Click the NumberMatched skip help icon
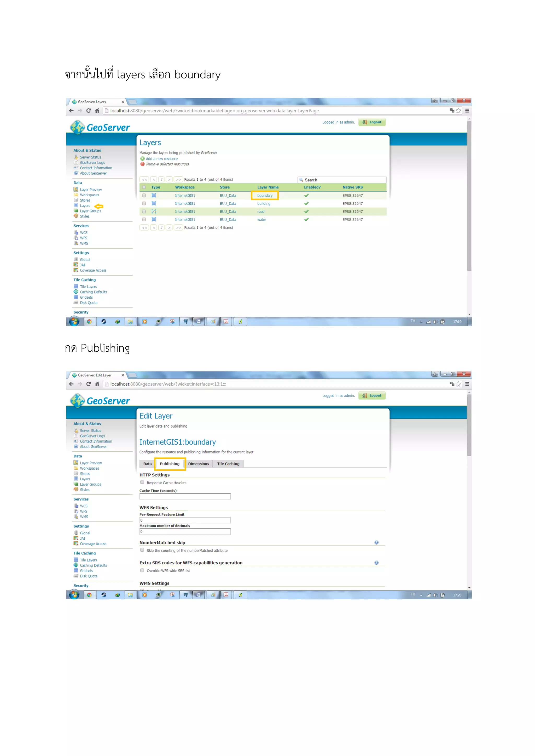This screenshot has height=756, width=535. point(376,542)
